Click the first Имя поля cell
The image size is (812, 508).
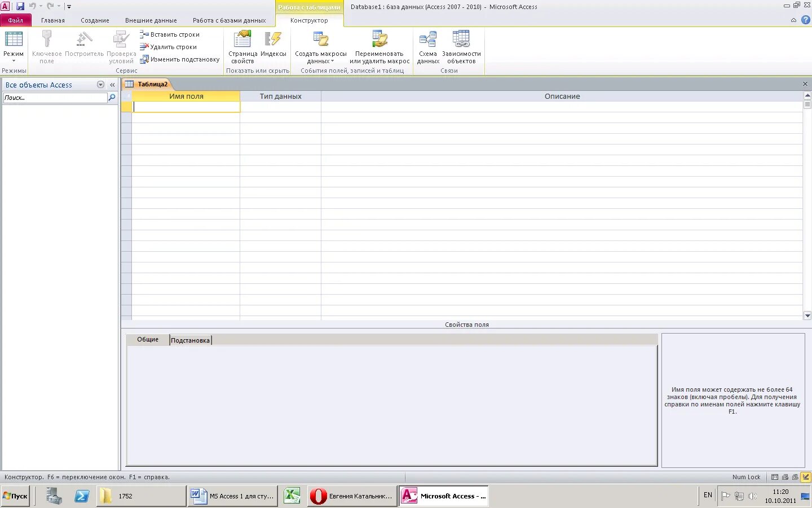tap(186, 107)
